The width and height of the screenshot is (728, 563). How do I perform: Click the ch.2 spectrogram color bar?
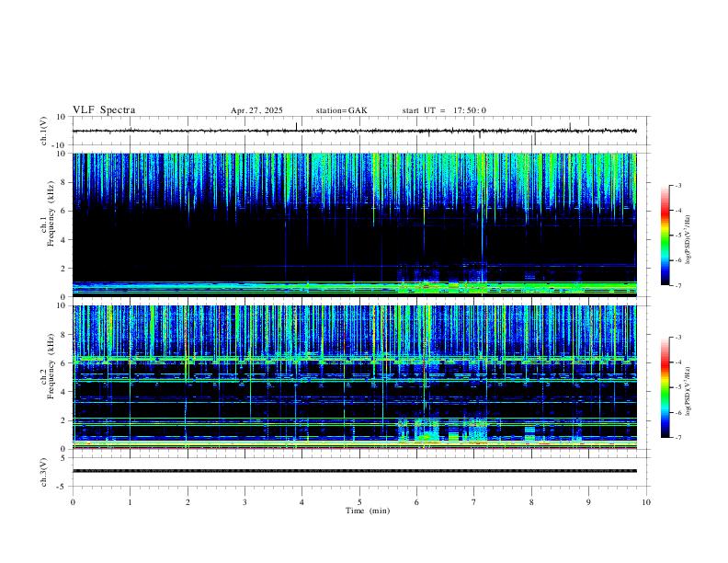coord(665,387)
